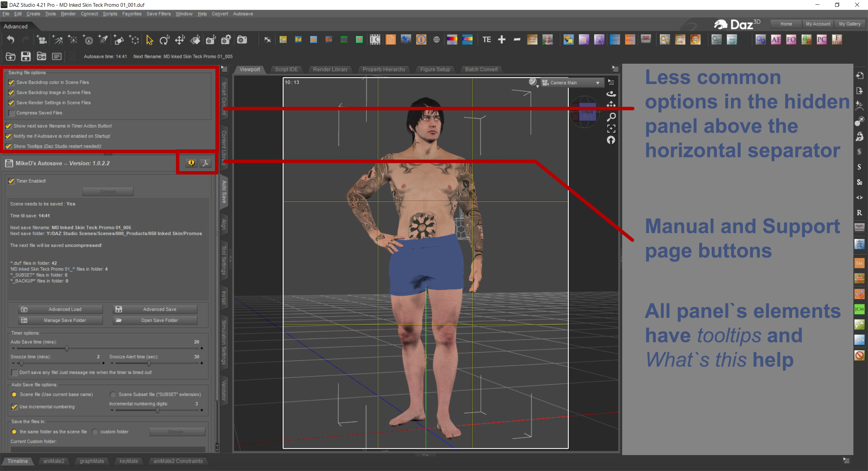Switch to the Script IDE tab

(x=286, y=69)
